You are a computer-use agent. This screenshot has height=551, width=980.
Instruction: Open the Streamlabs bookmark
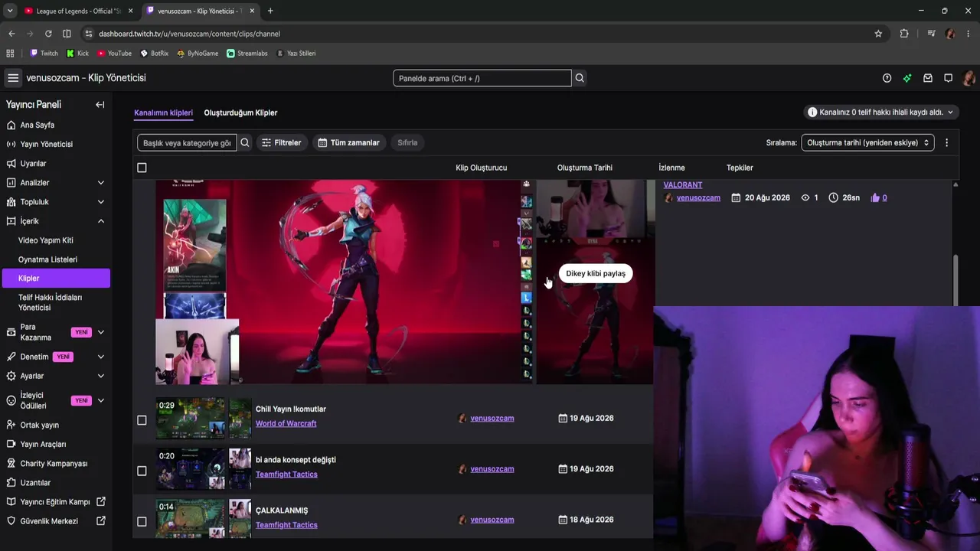pyautogui.click(x=247, y=54)
